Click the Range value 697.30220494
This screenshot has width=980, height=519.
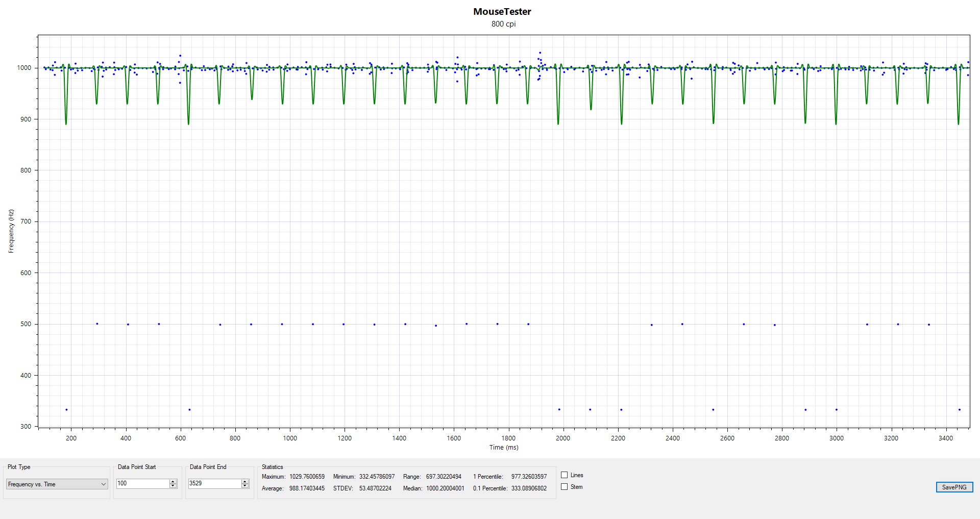444,477
